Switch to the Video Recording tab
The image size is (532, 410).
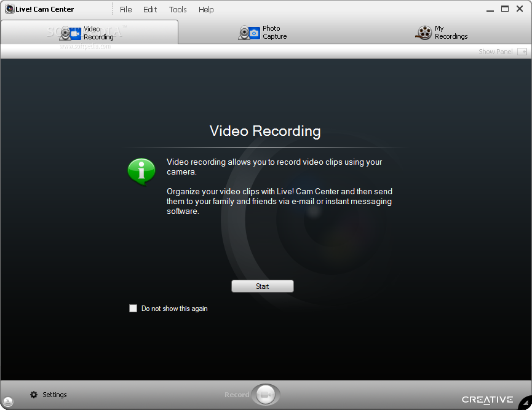(x=90, y=33)
